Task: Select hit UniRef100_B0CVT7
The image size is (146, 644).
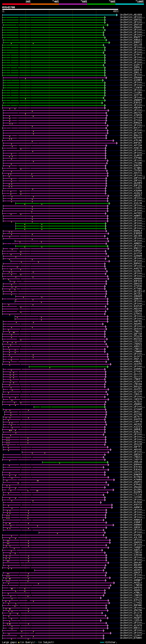Action: click(x=131, y=128)
